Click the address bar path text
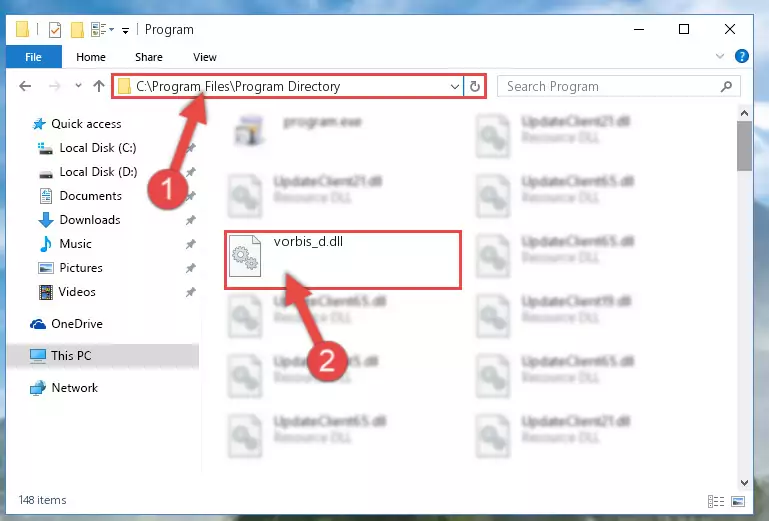 point(238,86)
